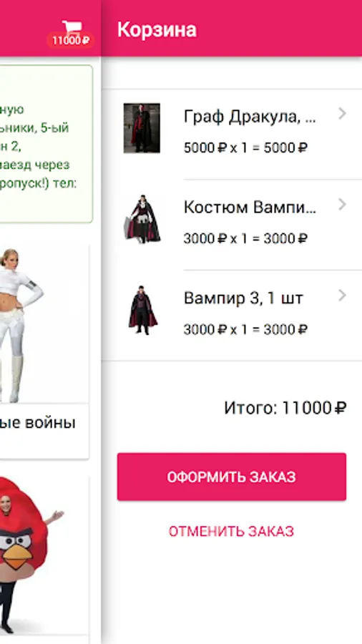Image resolution: width=362 pixels, height=644 pixels.
Task: Expand Костюм Вампи… item chevron
Action: pos(342,205)
